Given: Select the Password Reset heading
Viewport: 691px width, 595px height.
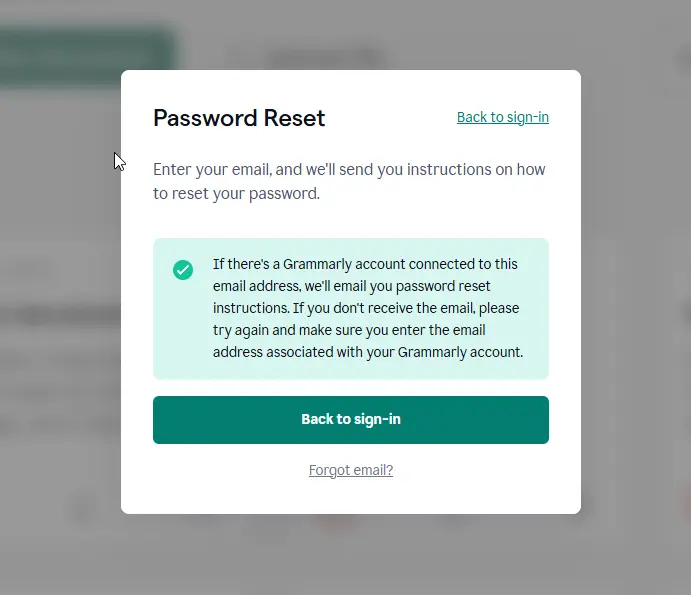Looking at the screenshot, I should [239, 118].
